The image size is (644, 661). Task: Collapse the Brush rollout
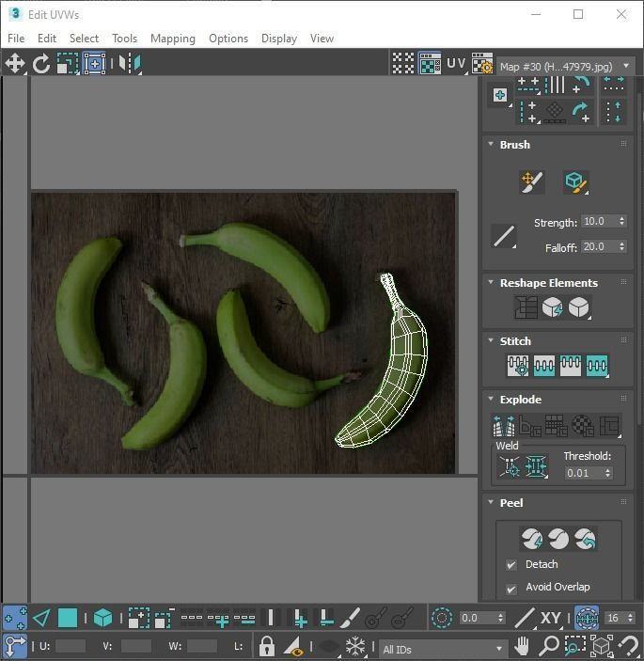coord(491,144)
